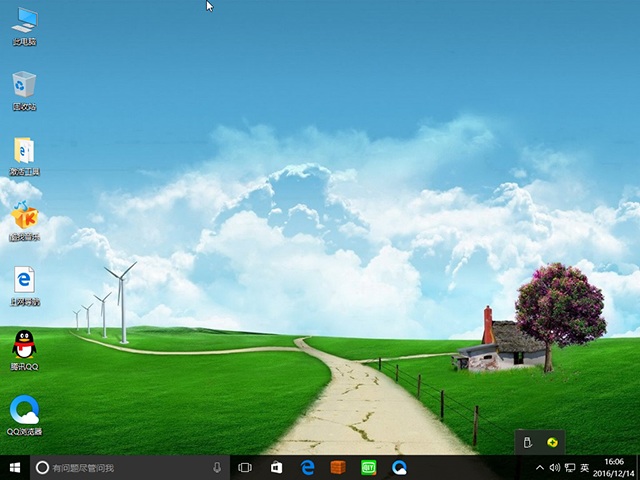Collapse the hidden tray icons chevron
Screen dimensions: 640x480
tap(541, 468)
